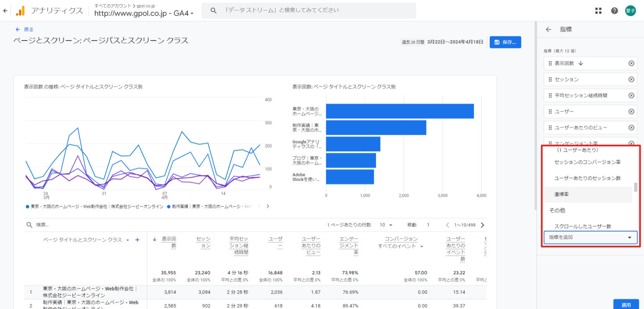Remove the 表示回数 metric with its X icon
Viewport: 644px width, 309px height.
pyautogui.click(x=631, y=63)
